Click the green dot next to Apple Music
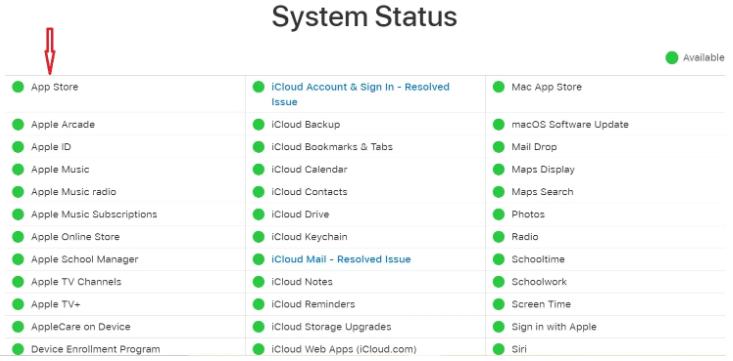Image resolution: width=733 pixels, height=361 pixels. 18,169
